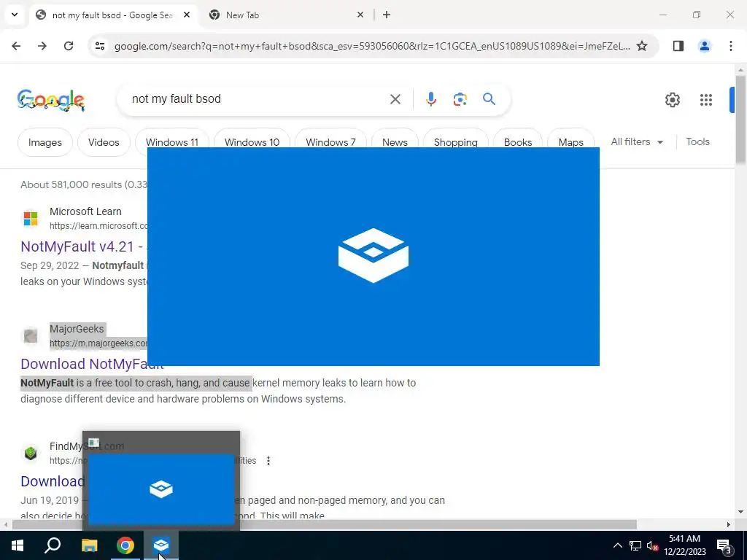Open Chrome three-dot menu
Viewport: 747px width, 560px height.
pos(730,46)
